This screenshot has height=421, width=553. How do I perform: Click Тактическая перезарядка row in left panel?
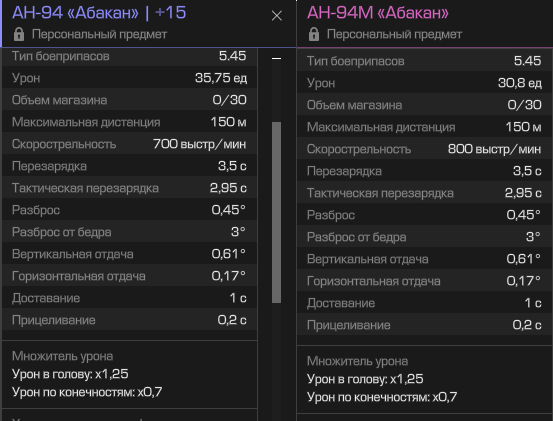pos(129,188)
